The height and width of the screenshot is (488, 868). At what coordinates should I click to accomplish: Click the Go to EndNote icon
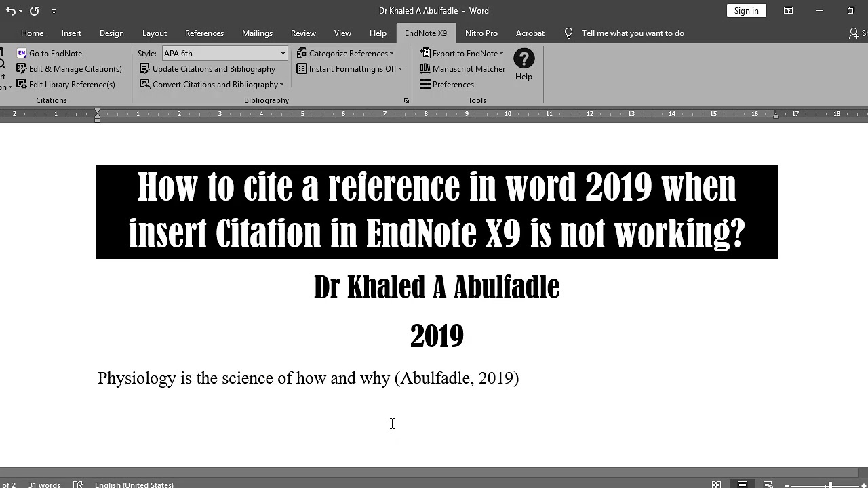pos(22,53)
